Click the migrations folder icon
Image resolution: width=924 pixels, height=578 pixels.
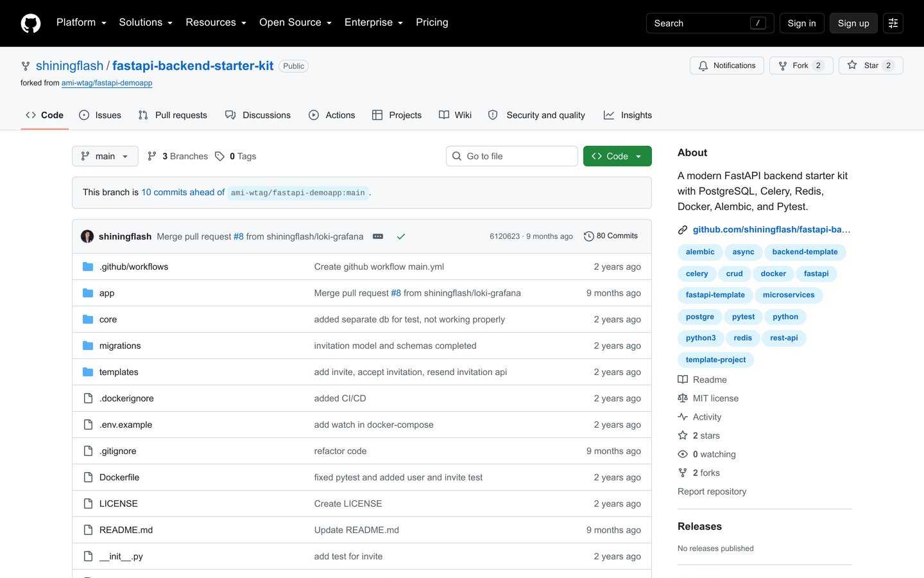[x=88, y=346]
